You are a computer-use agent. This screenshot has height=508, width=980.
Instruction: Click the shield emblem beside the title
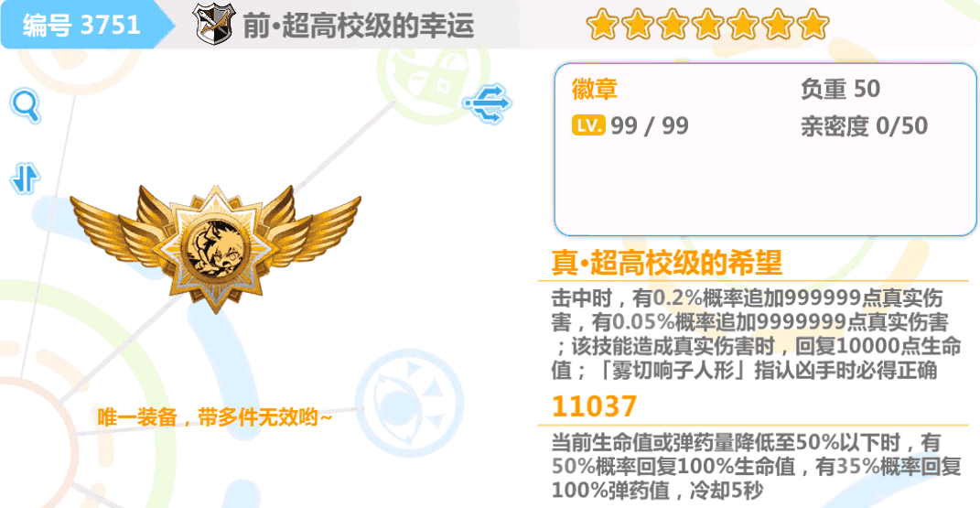coord(213,24)
